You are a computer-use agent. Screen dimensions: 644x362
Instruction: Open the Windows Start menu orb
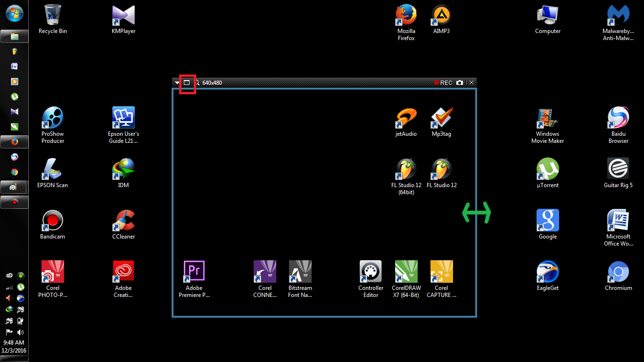[x=14, y=13]
